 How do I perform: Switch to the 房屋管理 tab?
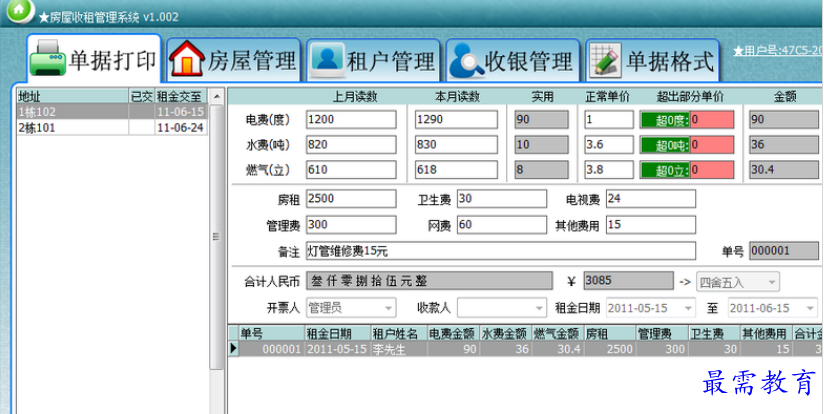point(233,60)
